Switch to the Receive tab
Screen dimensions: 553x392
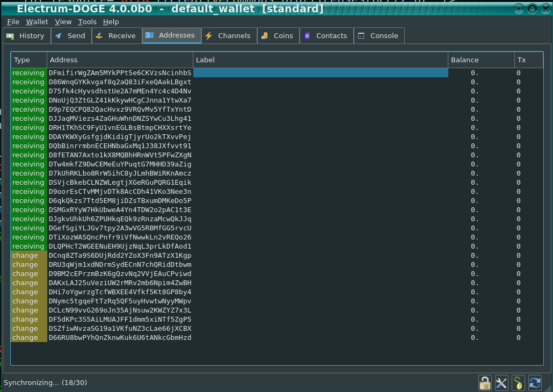[x=117, y=35]
